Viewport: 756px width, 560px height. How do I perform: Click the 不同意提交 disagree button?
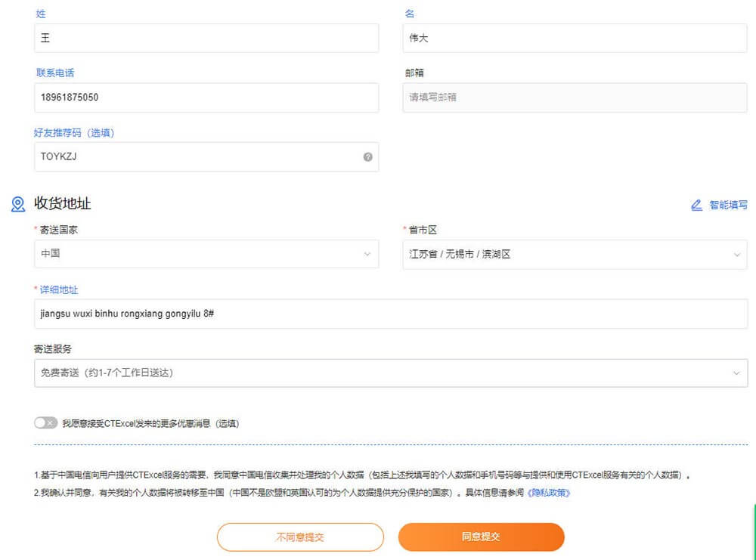(x=300, y=537)
